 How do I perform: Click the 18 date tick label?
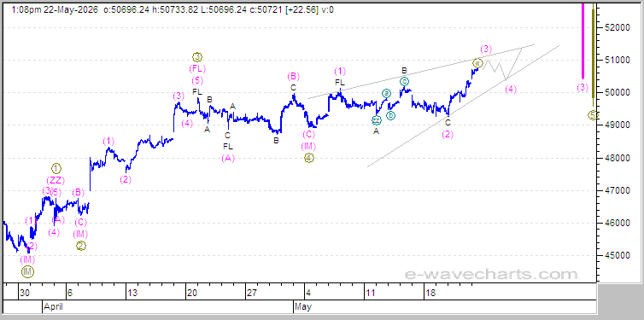pyautogui.click(x=430, y=294)
